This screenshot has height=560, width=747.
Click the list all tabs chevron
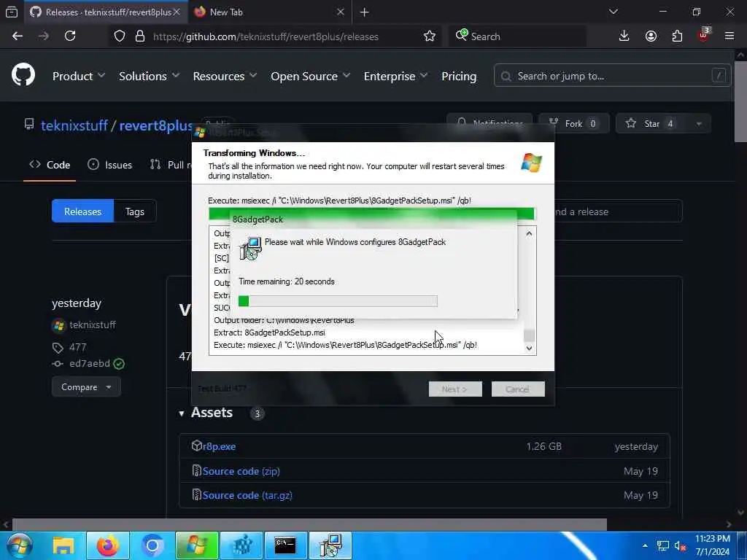tap(613, 12)
